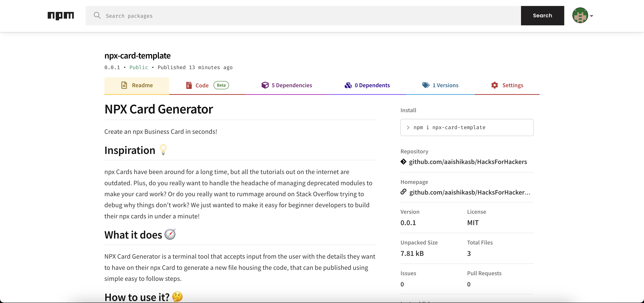Click the Issues count 0
The height and width of the screenshot is (303, 644).
tap(402, 284)
